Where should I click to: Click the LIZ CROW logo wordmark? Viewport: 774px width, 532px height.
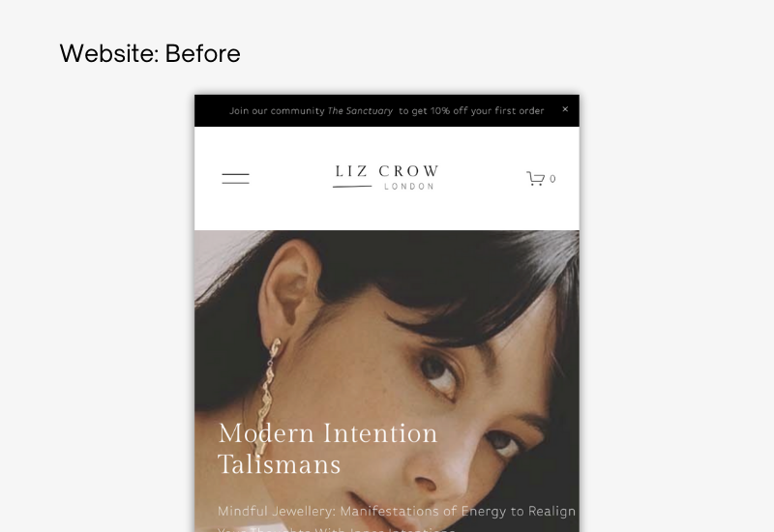(386, 171)
